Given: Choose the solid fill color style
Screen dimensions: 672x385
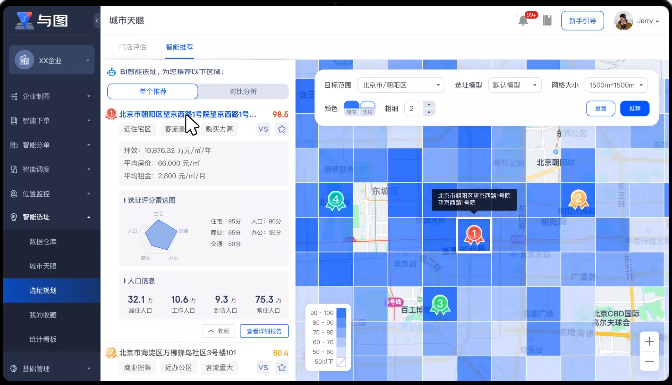Looking at the screenshot, I should coord(351,108).
